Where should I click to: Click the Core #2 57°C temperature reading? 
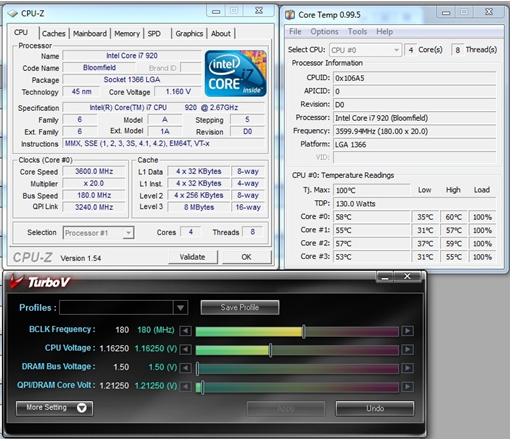tap(372, 244)
